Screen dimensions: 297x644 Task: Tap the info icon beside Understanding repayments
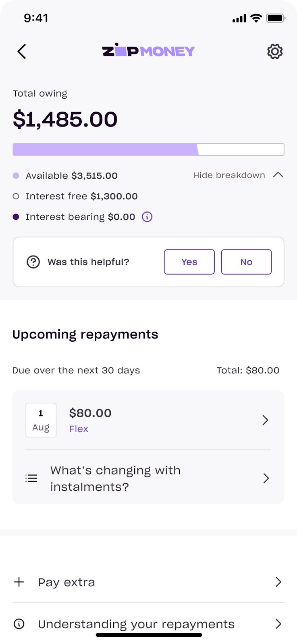tap(19, 624)
